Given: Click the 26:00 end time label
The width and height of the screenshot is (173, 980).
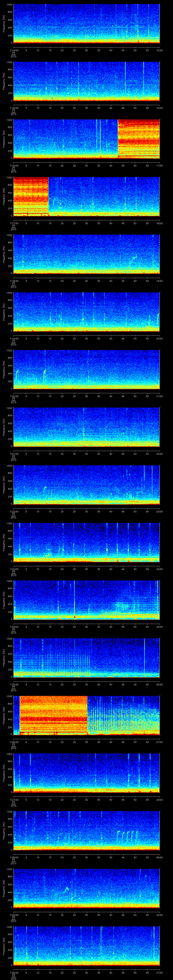Looking at the screenshot, I should coord(159,685).
